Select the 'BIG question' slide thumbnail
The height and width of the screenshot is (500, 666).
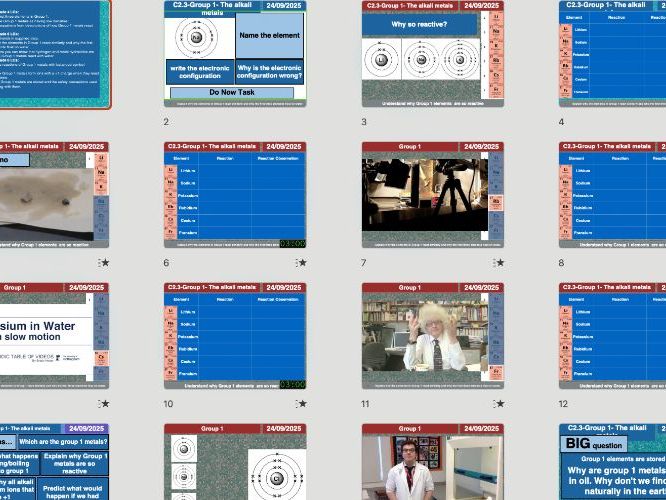[x=612, y=462]
